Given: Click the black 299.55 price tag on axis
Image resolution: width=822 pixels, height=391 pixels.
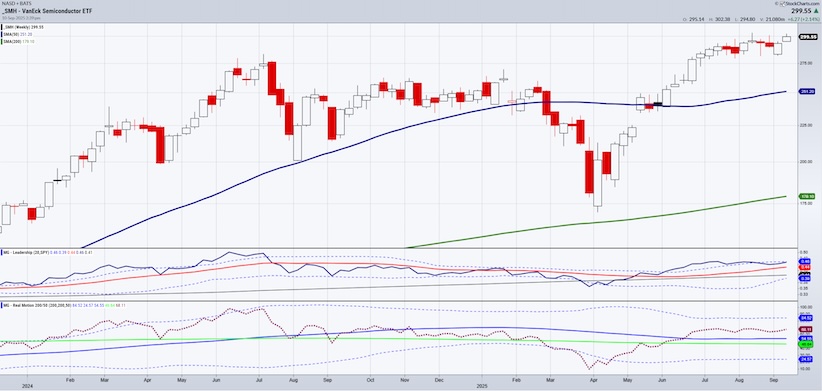Looking at the screenshot, I should pos(808,37).
